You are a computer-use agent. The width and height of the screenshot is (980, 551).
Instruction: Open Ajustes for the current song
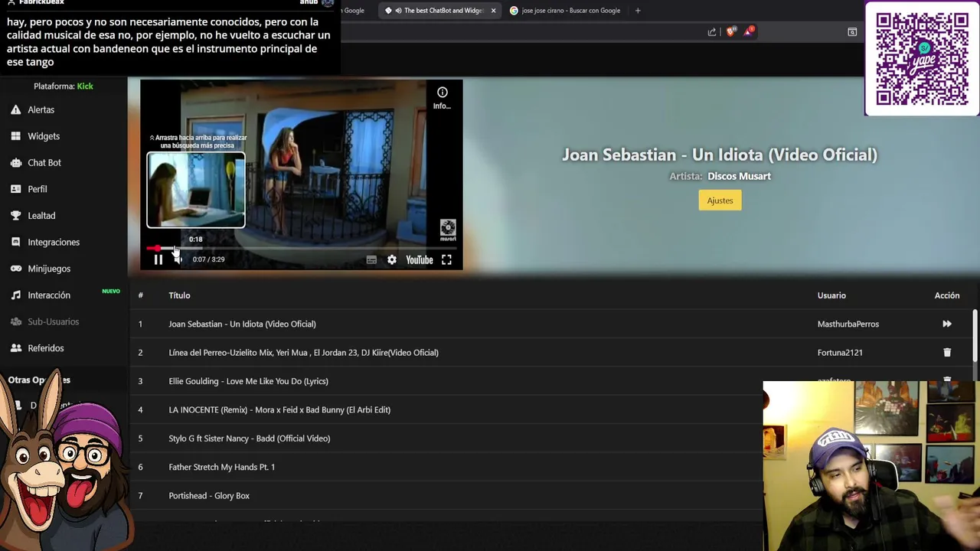720,201
